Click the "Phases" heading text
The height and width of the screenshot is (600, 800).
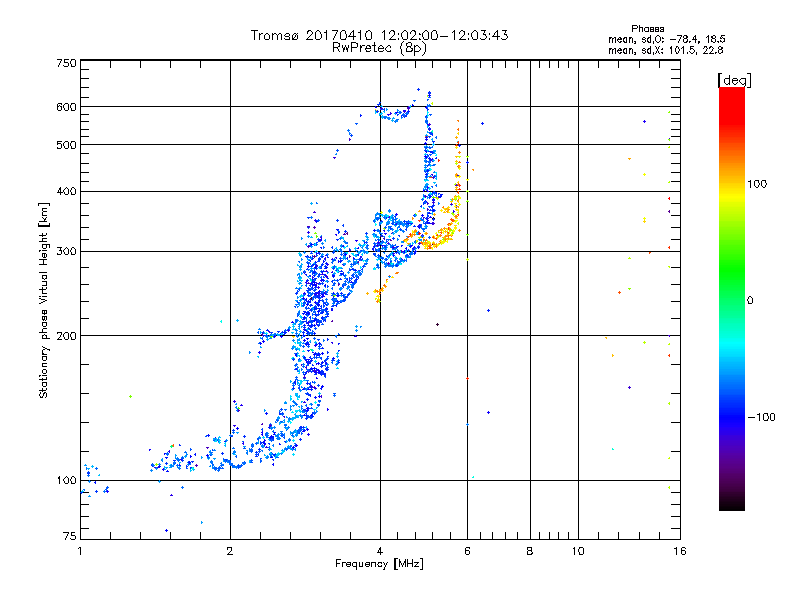coord(647,29)
